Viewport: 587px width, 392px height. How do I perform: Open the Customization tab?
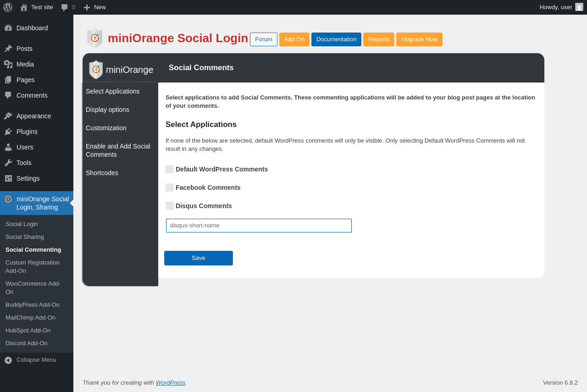[120, 128]
